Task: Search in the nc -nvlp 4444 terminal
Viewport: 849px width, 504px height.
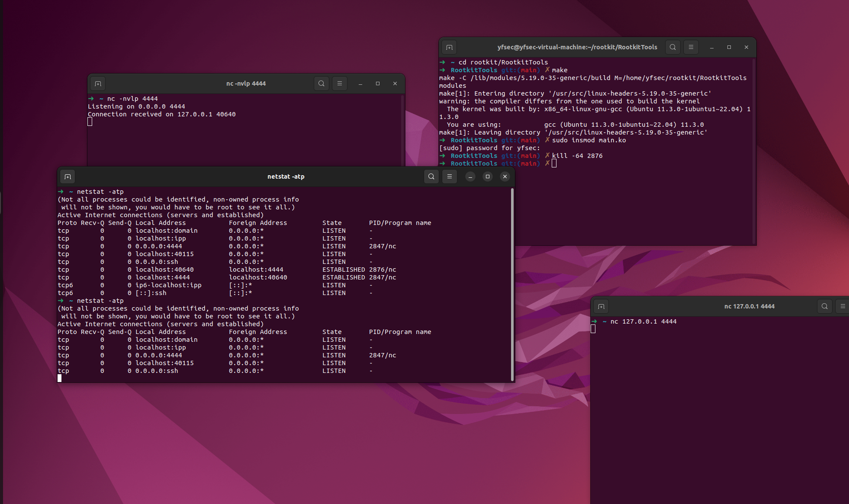Action: point(321,83)
